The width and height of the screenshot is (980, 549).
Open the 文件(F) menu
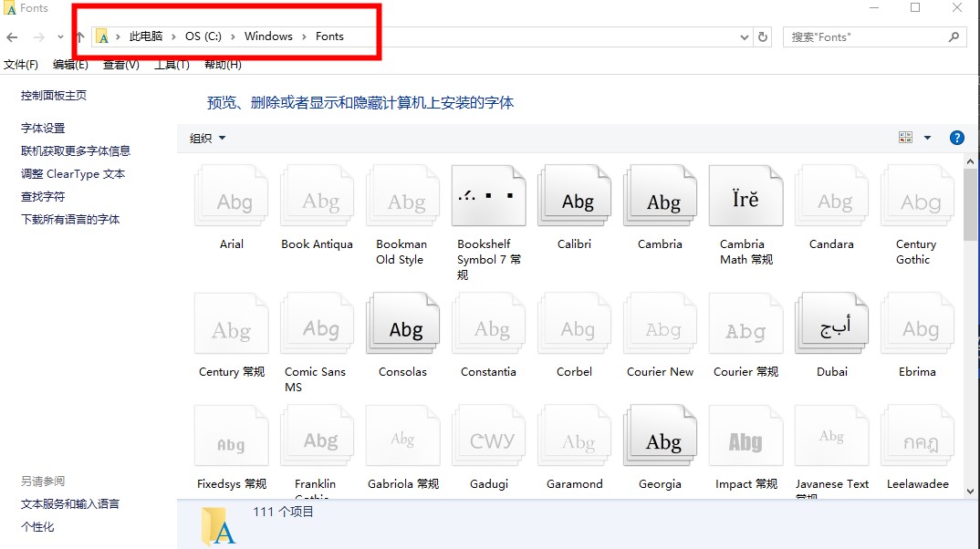click(x=21, y=65)
